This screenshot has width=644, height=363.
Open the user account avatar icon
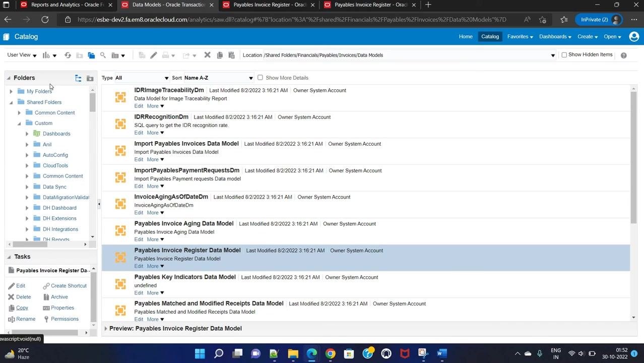tap(634, 36)
